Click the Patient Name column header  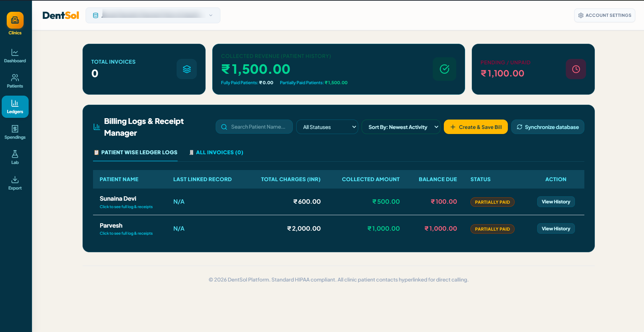coord(119,179)
